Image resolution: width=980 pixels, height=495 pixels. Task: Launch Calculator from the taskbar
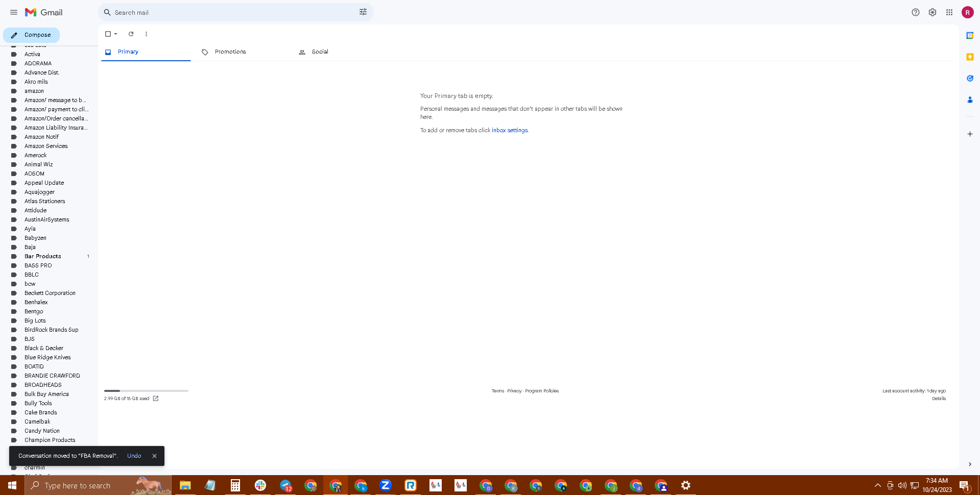(x=235, y=485)
